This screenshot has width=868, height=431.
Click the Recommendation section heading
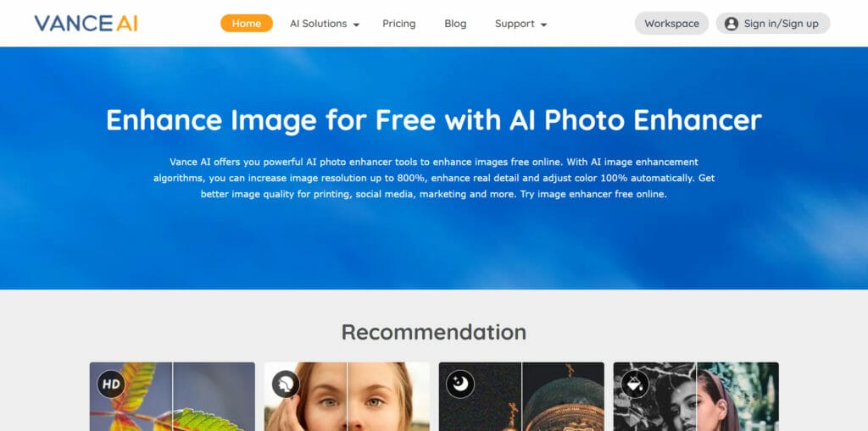click(x=434, y=332)
